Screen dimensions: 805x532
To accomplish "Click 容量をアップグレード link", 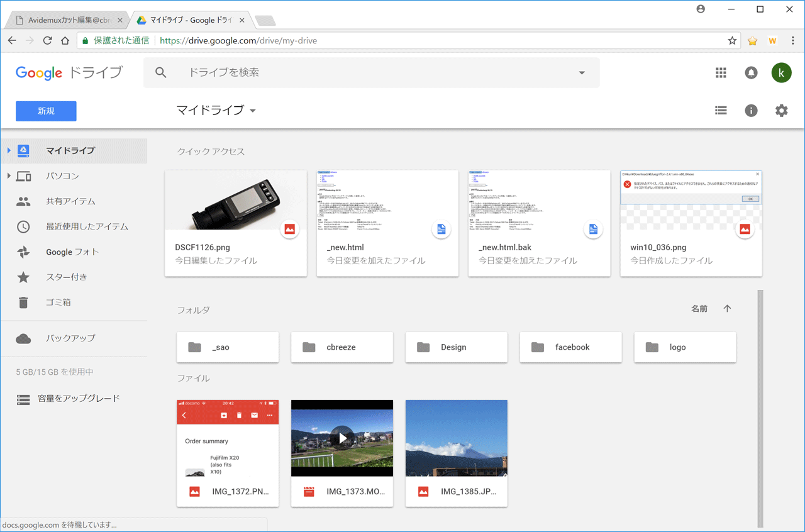I will click(79, 399).
